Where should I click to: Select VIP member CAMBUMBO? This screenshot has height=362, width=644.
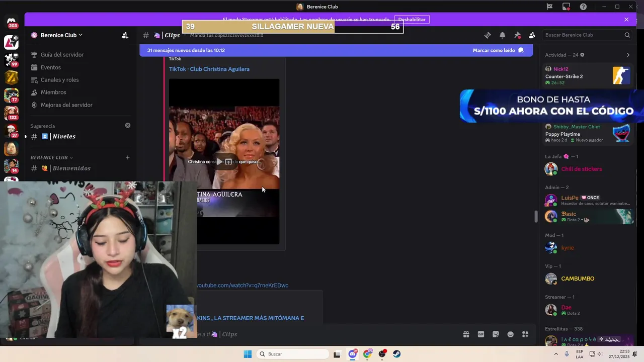click(x=587, y=279)
